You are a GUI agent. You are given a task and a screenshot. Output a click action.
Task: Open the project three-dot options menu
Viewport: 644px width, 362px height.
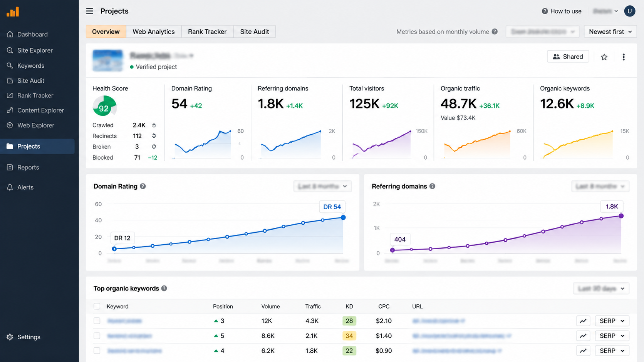pyautogui.click(x=624, y=57)
